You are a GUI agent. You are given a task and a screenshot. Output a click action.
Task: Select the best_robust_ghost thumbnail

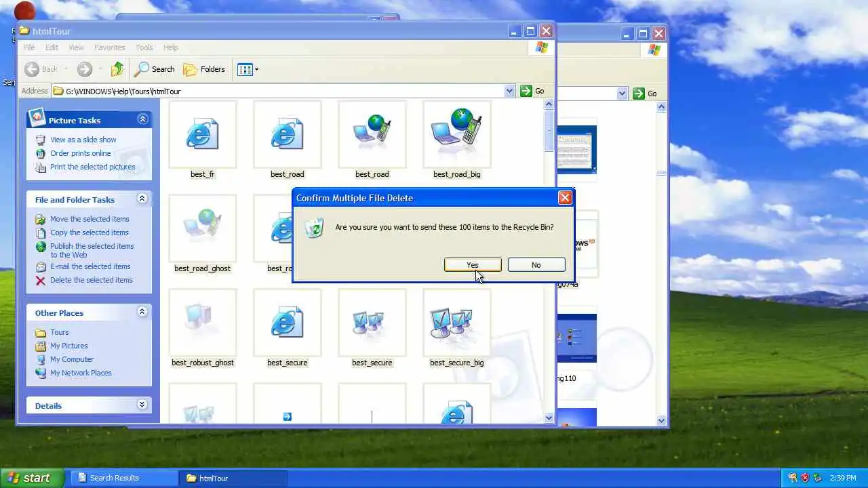pyautogui.click(x=202, y=323)
